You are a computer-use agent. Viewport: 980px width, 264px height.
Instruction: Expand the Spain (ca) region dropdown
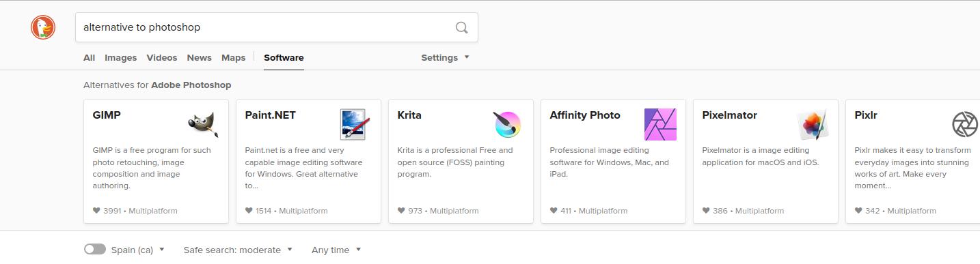(138, 250)
